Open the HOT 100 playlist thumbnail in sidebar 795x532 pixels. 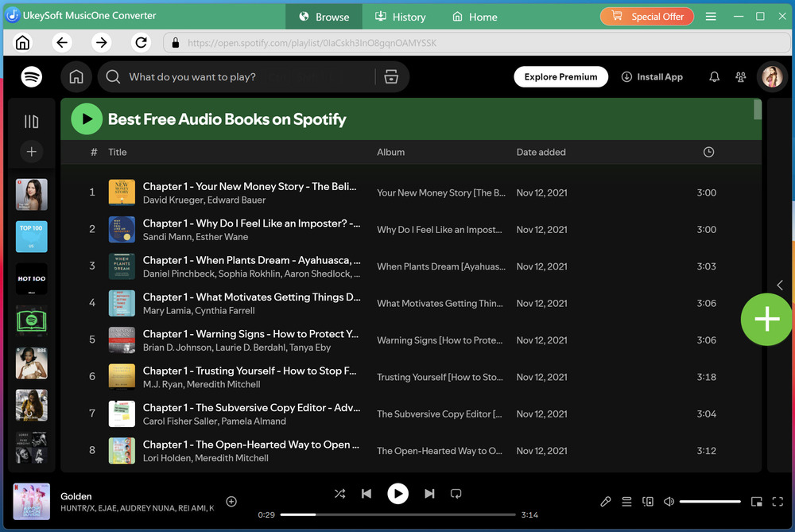coord(32,278)
